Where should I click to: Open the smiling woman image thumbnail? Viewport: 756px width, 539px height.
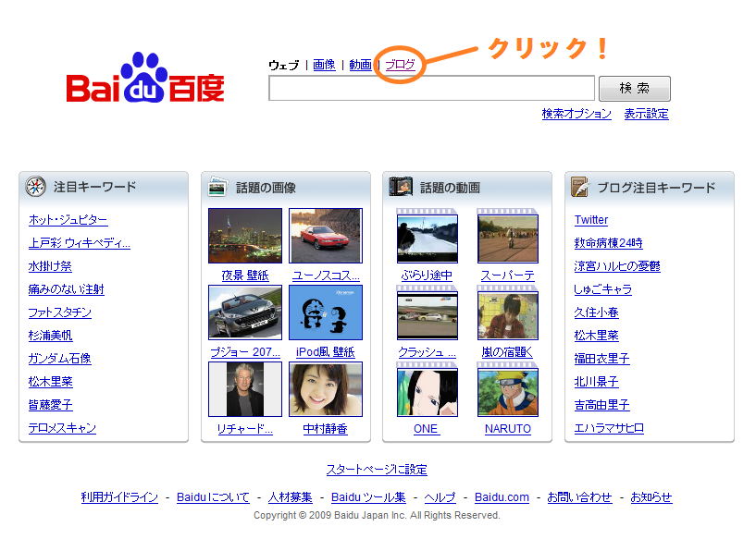tap(326, 389)
